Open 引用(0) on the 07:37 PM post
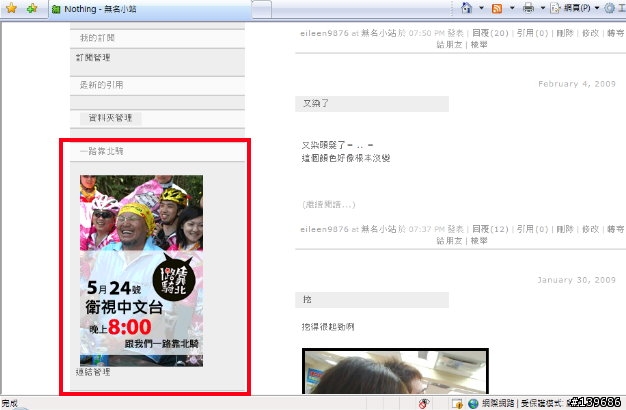Viewport: 626px width, 410px height. 533,229
